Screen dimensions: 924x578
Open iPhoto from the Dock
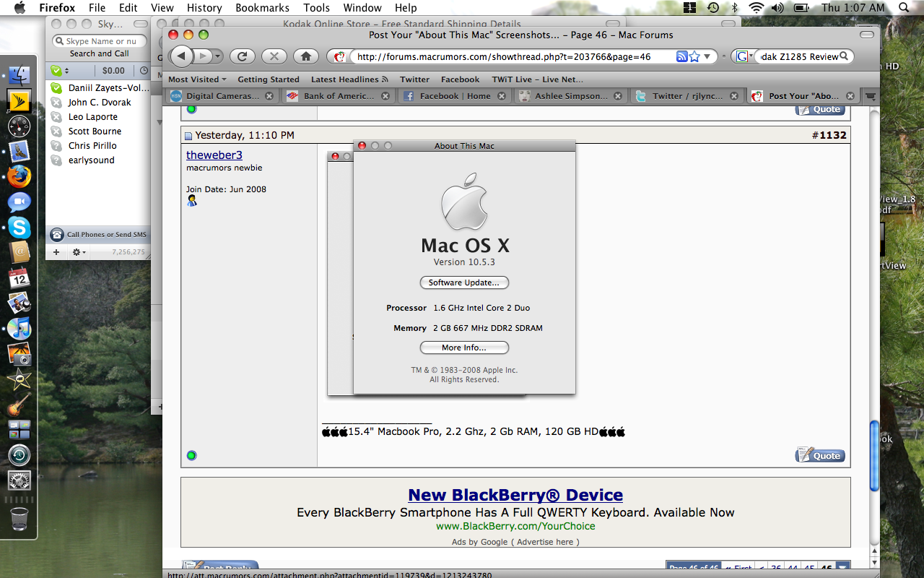tap(19, 354)
